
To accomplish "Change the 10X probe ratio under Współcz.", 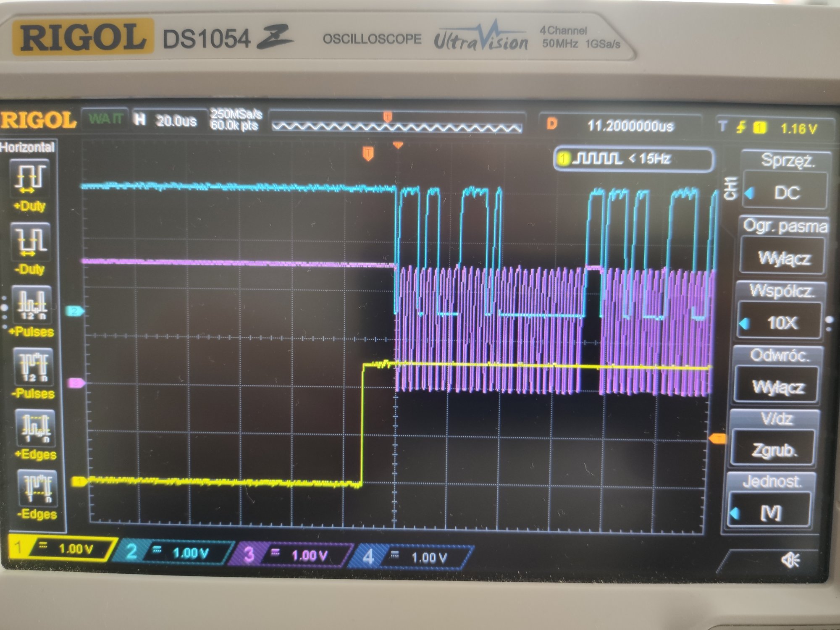I will 780,322.
